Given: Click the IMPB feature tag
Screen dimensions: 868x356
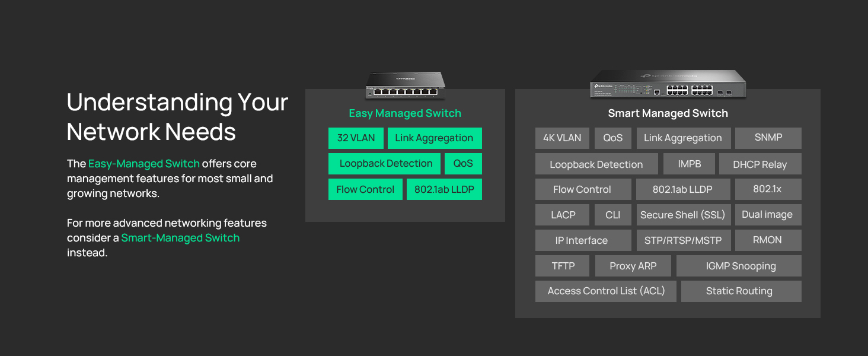Looking at the screenshot, I should [689, 164].
